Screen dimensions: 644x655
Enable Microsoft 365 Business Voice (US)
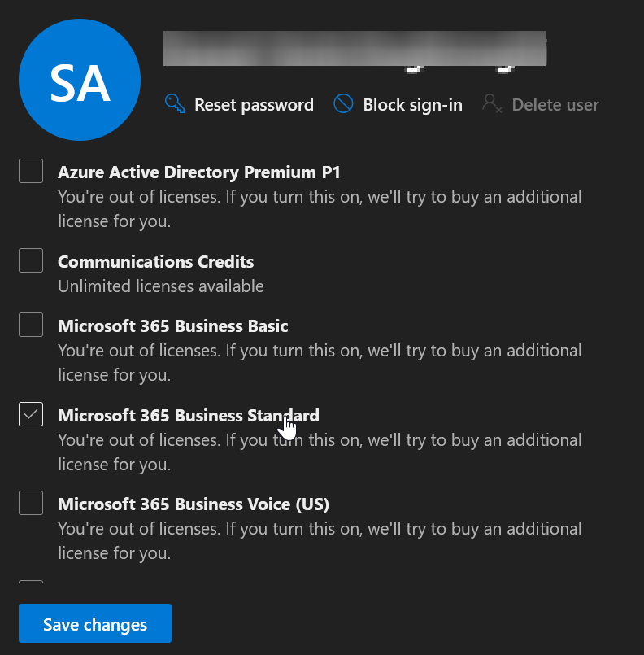(30, 503)
